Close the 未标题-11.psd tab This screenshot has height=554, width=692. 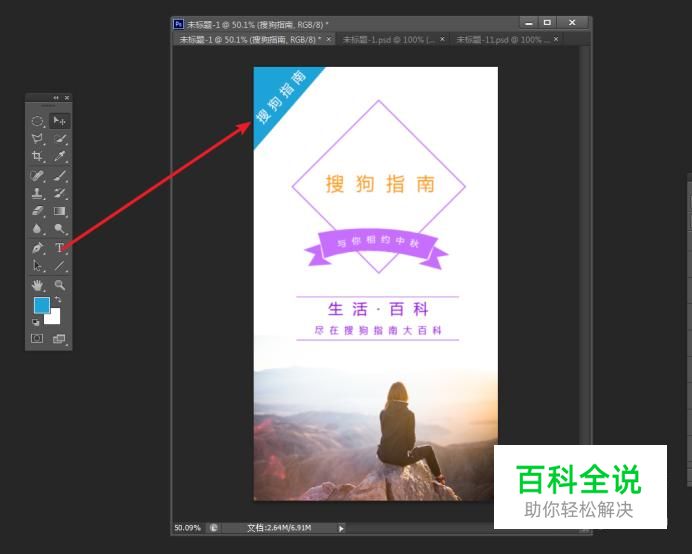click(x=556, y=39)
